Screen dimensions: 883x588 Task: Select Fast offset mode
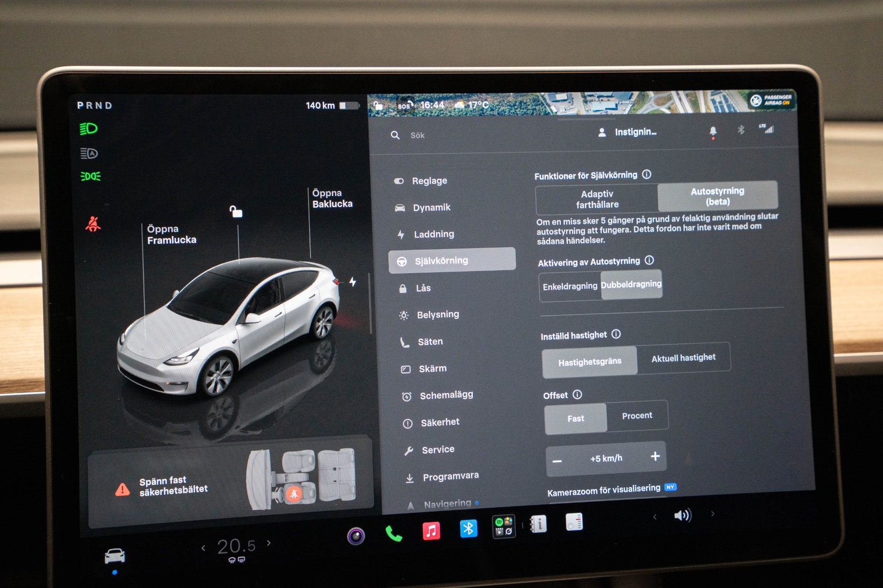576,419
